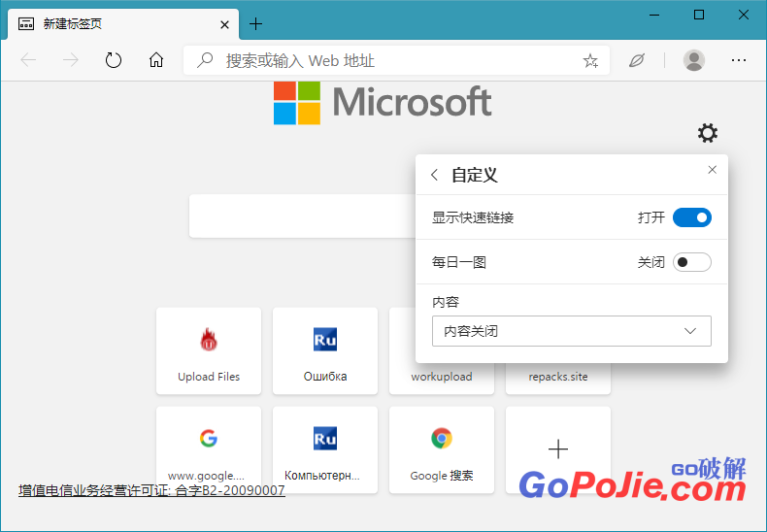The width and height of the screenshot is (767, 532).
Task: Open the three-dot settings and more menu
Action: [x=739, y=60]
